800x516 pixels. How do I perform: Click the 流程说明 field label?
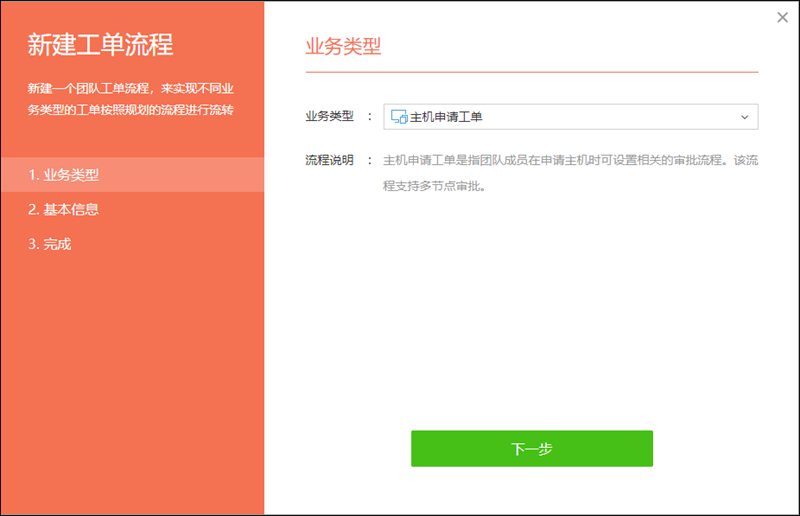click(329, 160)
